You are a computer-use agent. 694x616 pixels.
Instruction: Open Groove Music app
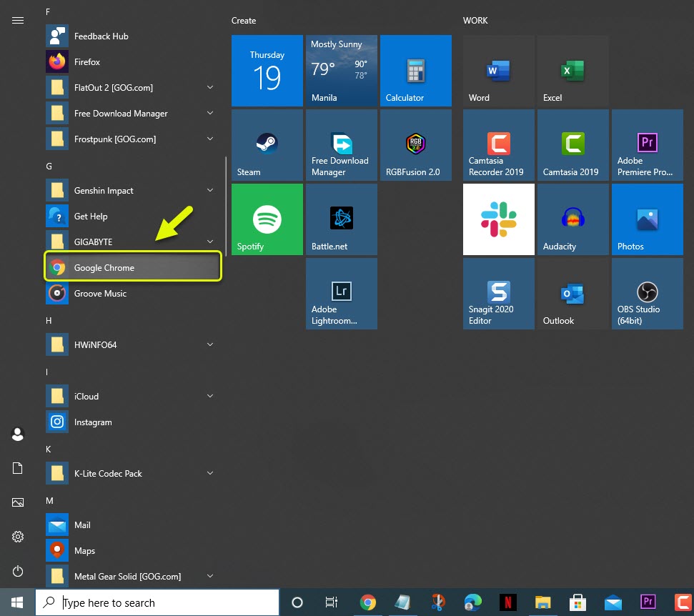[133, 294]
